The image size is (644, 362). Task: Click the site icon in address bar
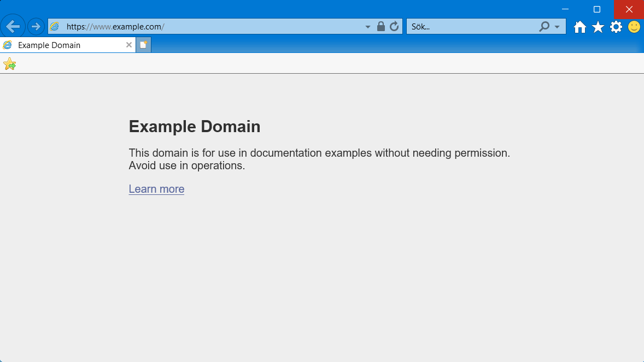(x=55, y=27)
